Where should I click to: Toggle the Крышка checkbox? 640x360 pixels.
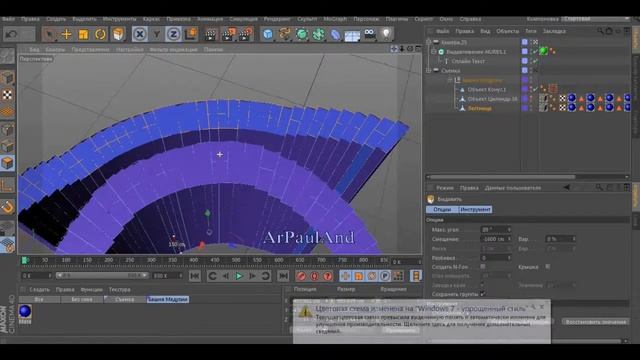point(548,267)
